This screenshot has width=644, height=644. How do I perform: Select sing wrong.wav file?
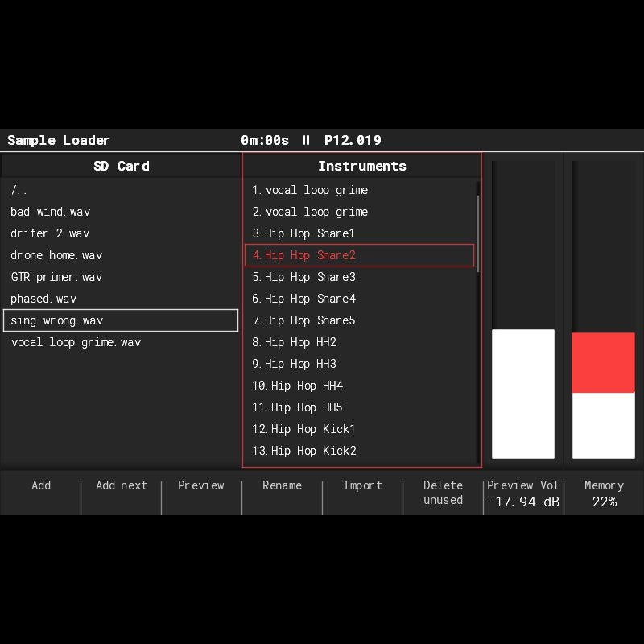point(121,320)
